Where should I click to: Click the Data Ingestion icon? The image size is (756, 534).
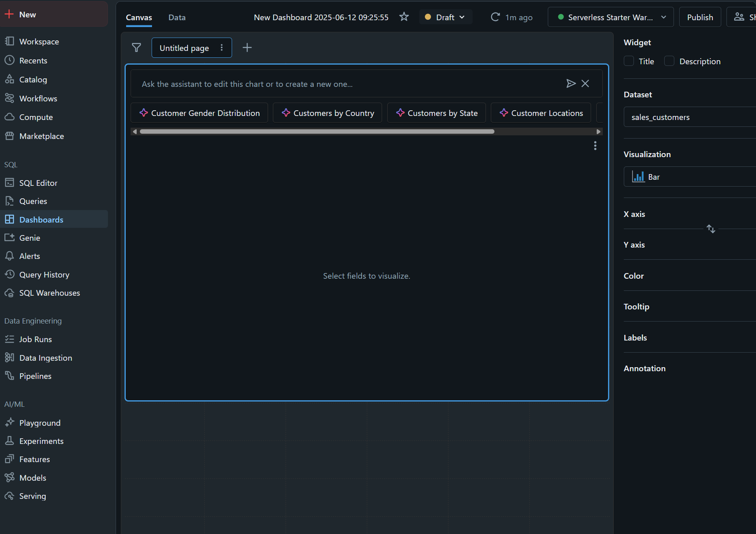(x=9, y=357)
